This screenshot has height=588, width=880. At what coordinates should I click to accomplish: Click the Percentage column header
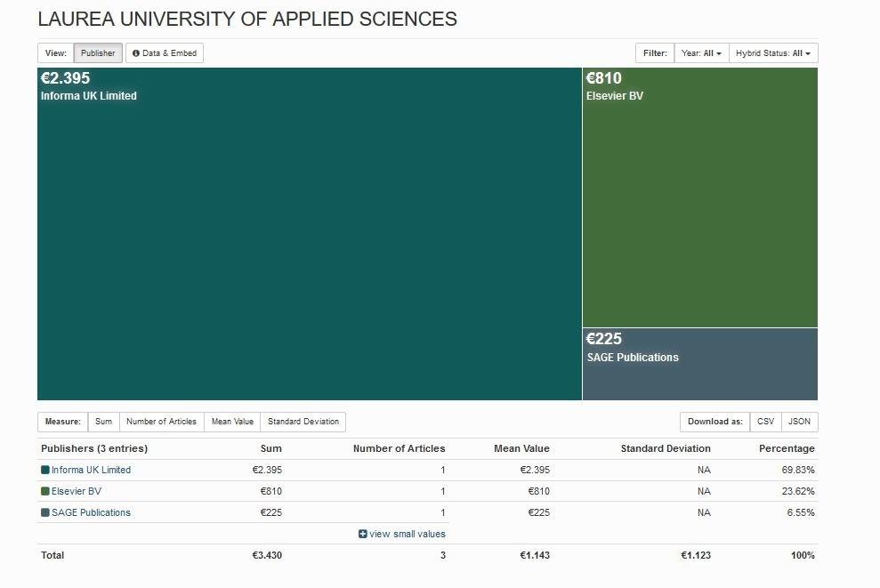787,449
